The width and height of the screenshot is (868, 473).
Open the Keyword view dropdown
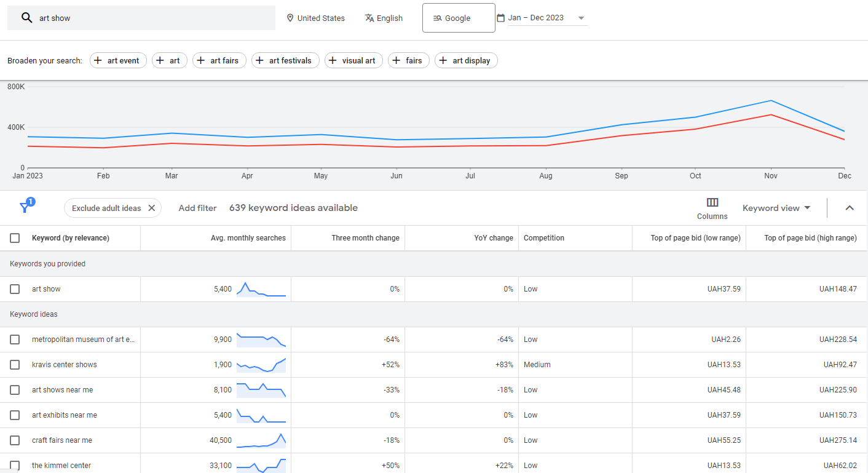[x=776, y=208]
